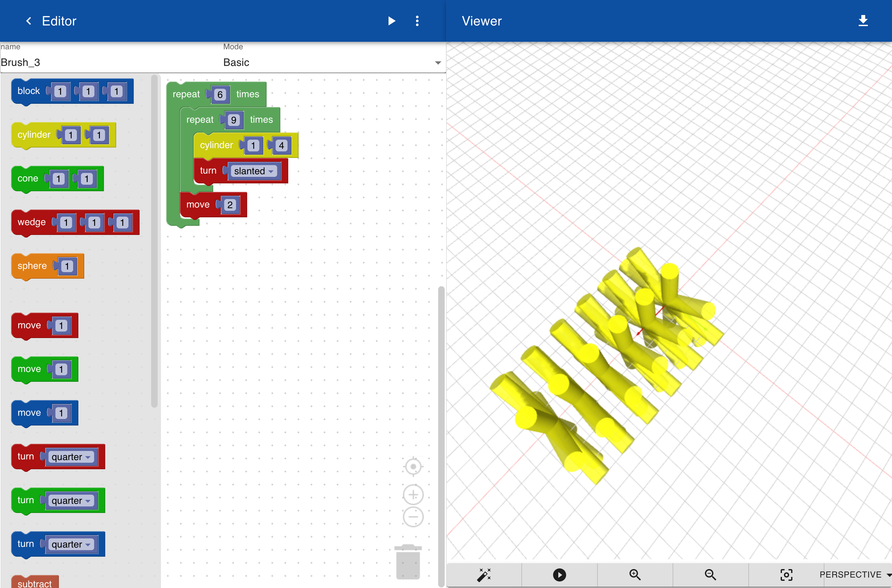Click the green move block's value 1

(61, 369)
